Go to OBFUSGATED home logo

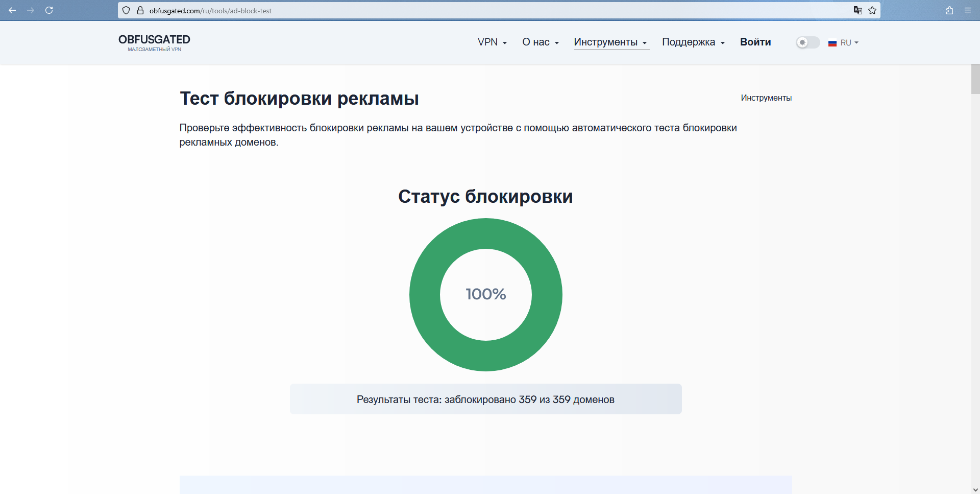[x=154, y=43]
